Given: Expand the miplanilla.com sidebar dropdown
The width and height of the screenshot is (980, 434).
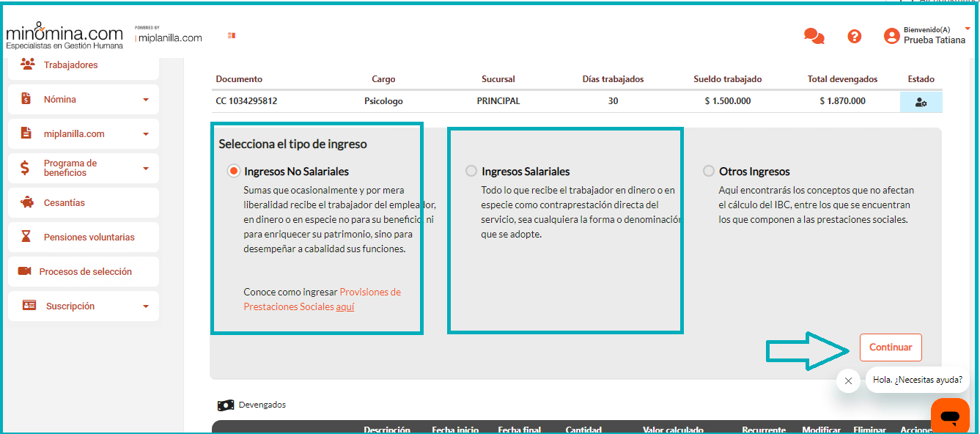Looking at the screenshot, I should (x=145, y=134).
